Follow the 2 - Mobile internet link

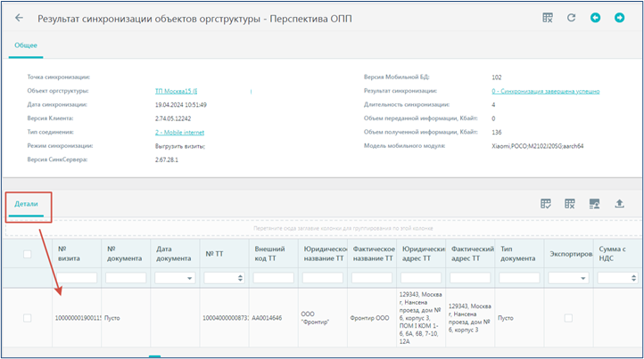click(x=179, y=132)
